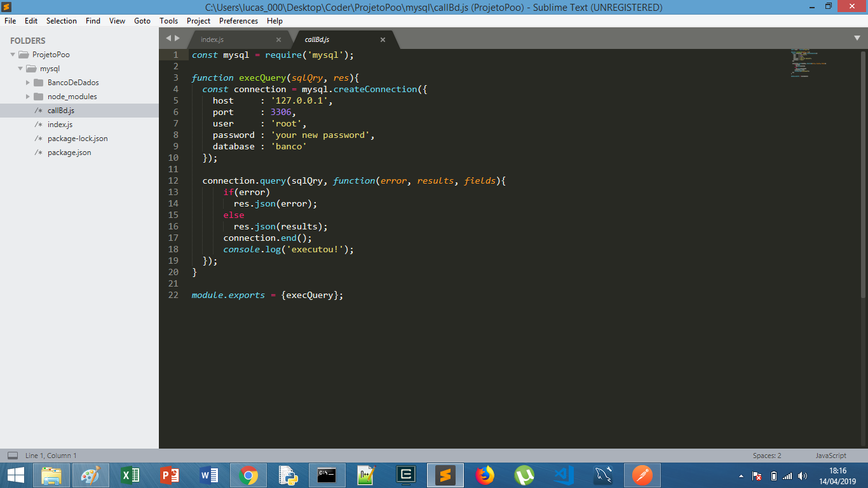Click line number 12 in the gutter
The image size is (868, 488).
[173, 180]
